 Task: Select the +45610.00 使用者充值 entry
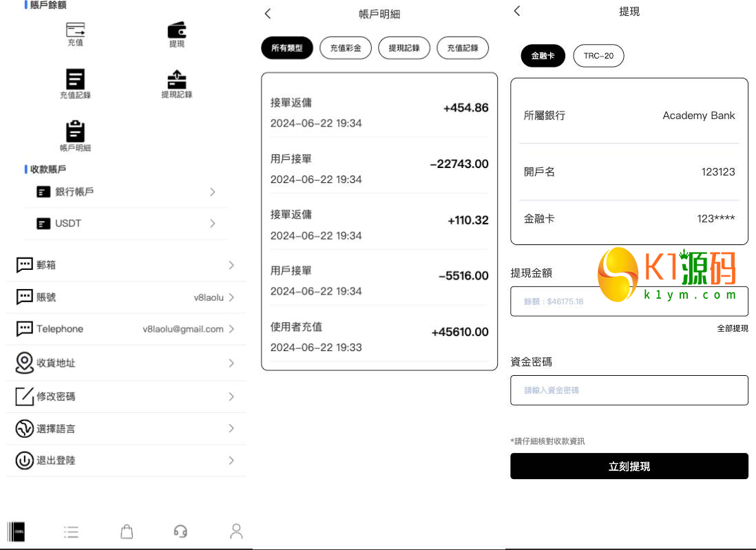click(379, 337)
